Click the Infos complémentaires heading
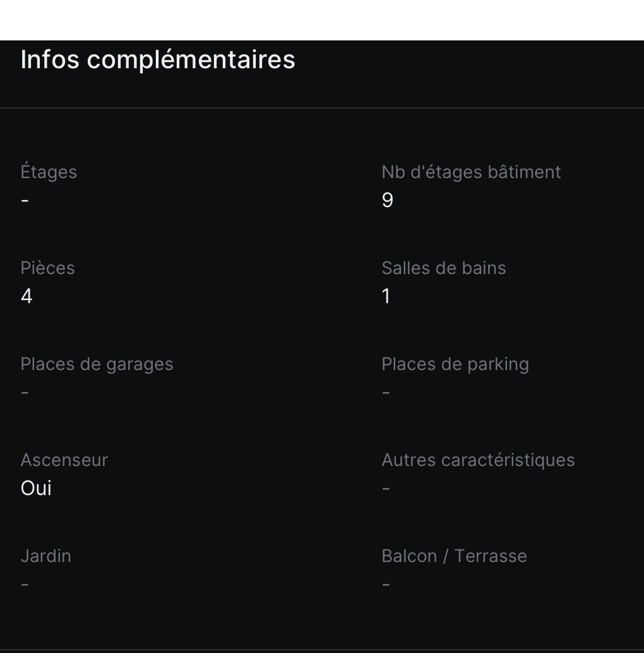The image size is (644, 653). [x=158, y=59]
